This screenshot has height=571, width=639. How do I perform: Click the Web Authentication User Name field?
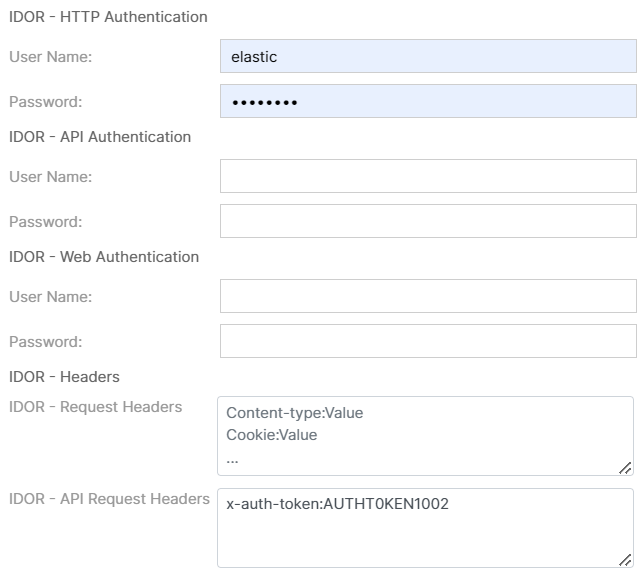428,296
